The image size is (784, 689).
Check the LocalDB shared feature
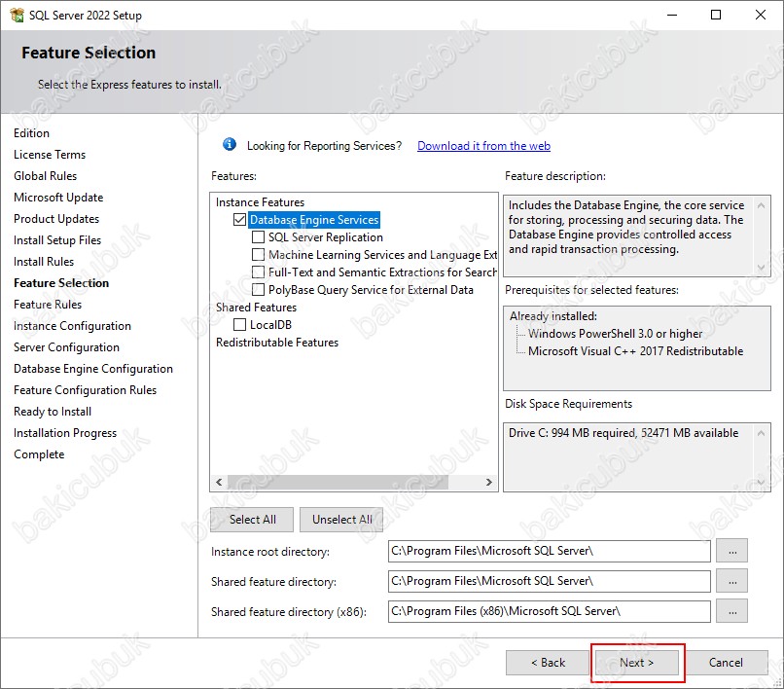[x=239, y=325]
